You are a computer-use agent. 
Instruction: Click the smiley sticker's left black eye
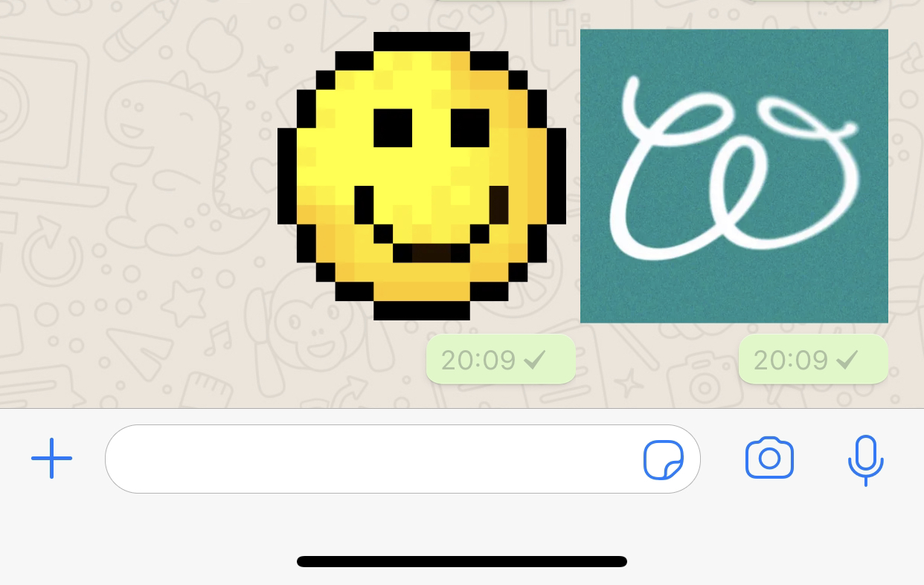pyautogui.click(x=393, y=128)
